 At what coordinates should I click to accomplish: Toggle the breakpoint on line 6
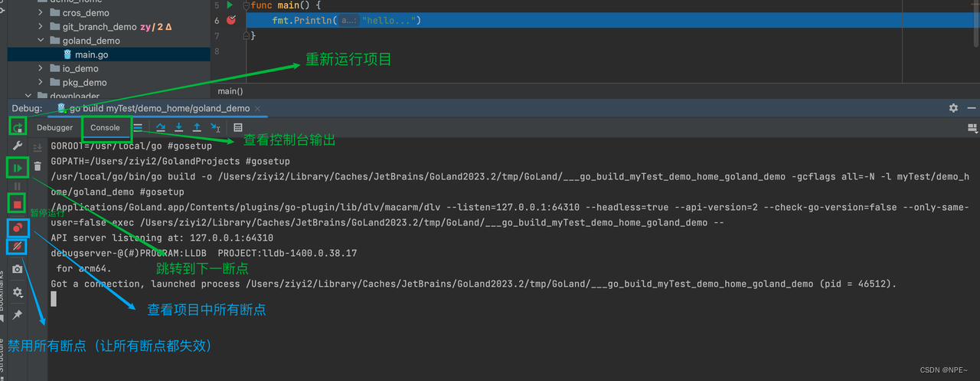tap(231, 21)
